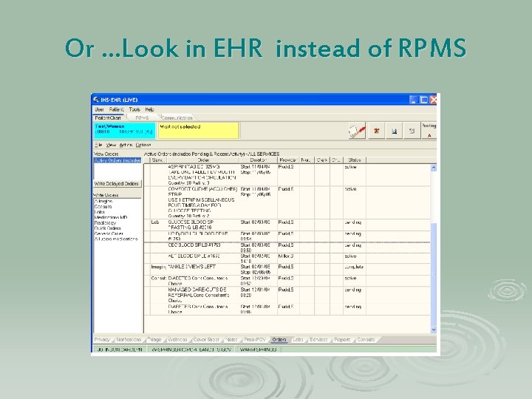Image resolution: width=532 pixels, height=399 pixels.
Task: Open the Labs tab at the bottom
Action: pos(298,339)
